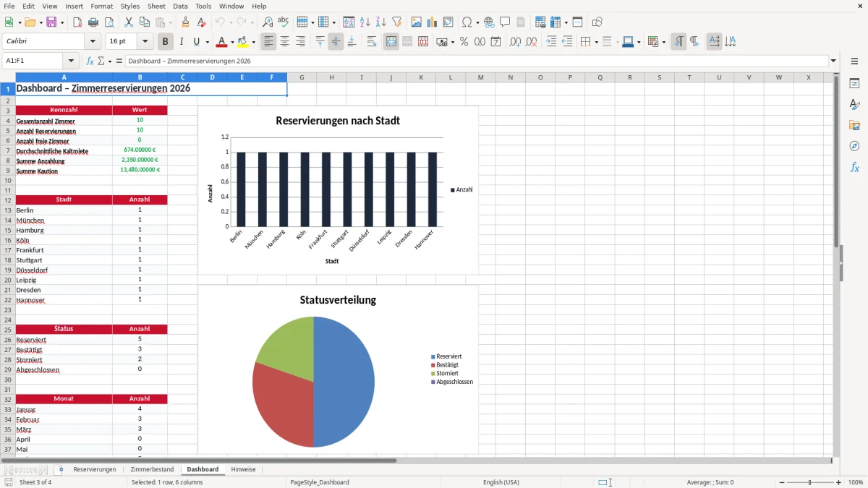This screenshot has width=868, height=488.
Task: Click English (USA) language in status bar
Action: (501, 482)
